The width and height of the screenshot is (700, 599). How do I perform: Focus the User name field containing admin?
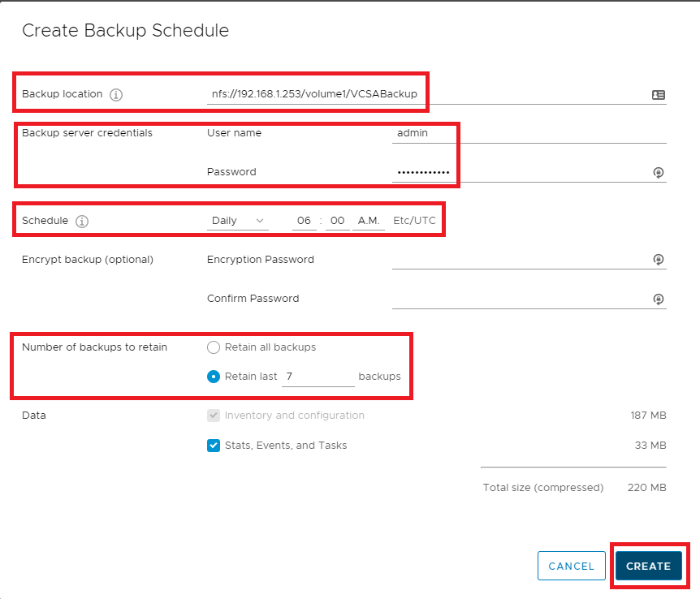pos(528,133)
